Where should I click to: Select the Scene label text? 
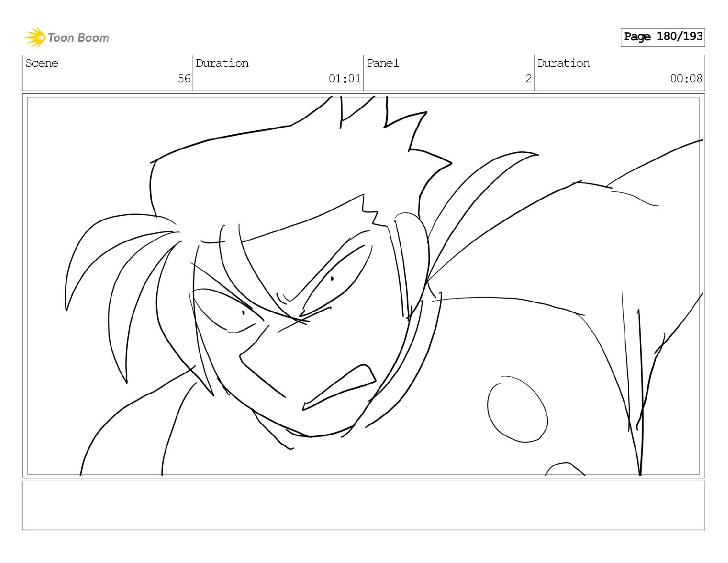(x=42, y=63)
